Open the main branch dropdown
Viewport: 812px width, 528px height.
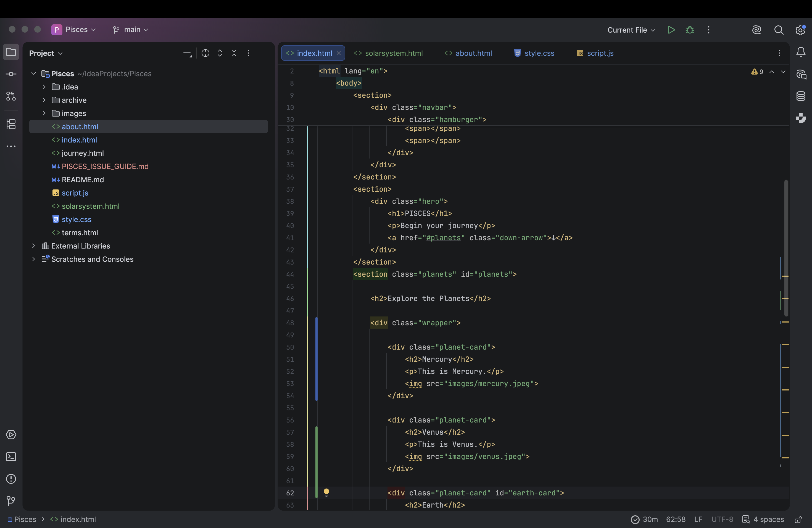pyautogui.click(x=131, y=30)
